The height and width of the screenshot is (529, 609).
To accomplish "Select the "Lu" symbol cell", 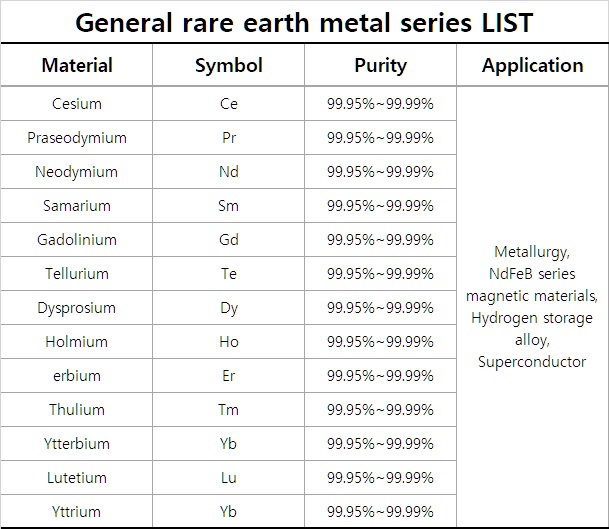I will 229,478.
